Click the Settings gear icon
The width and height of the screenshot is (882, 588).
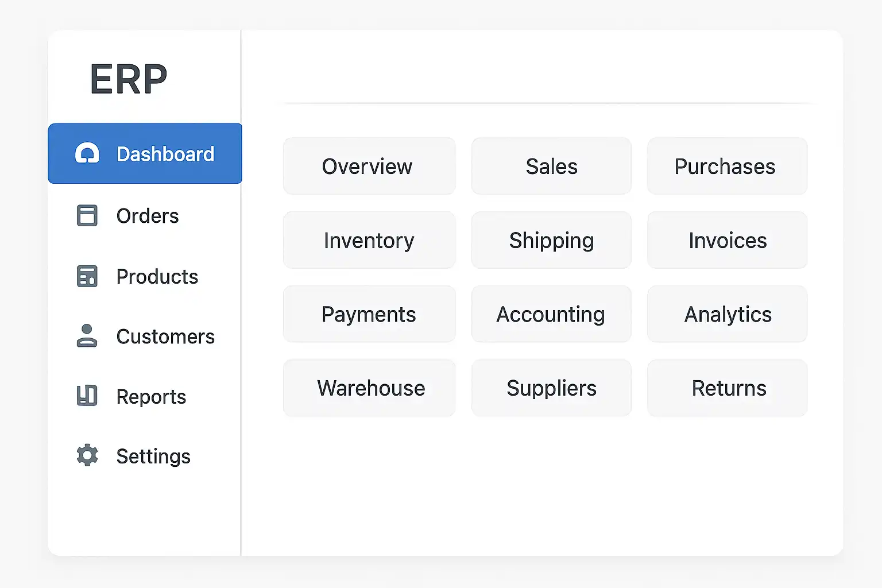click(87, 455)
